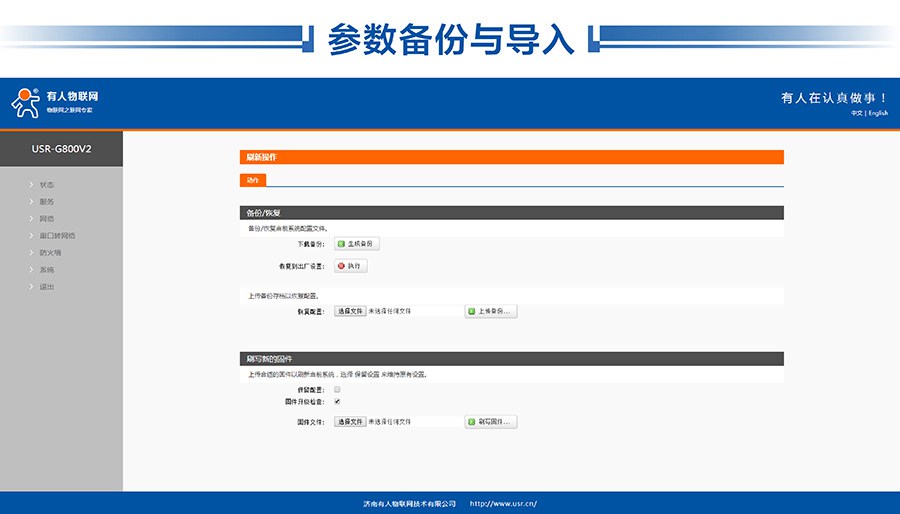Expand the 服务 sidebar menu

click(46, 202)
